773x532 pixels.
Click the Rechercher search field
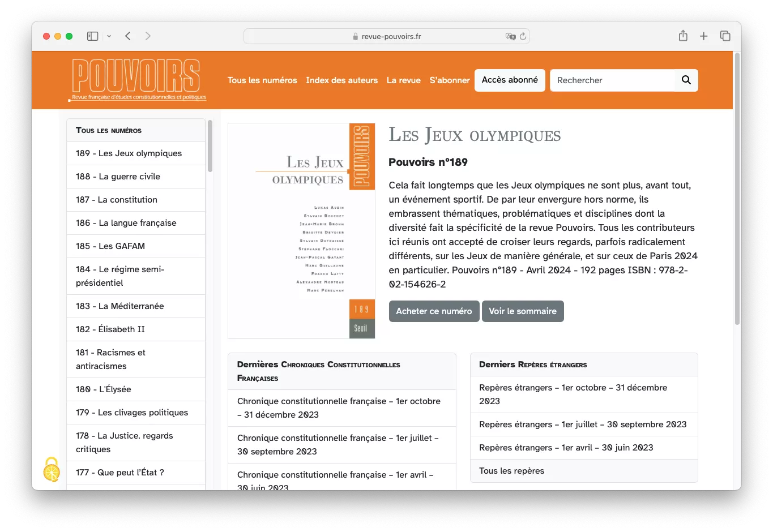pos(612,80)
